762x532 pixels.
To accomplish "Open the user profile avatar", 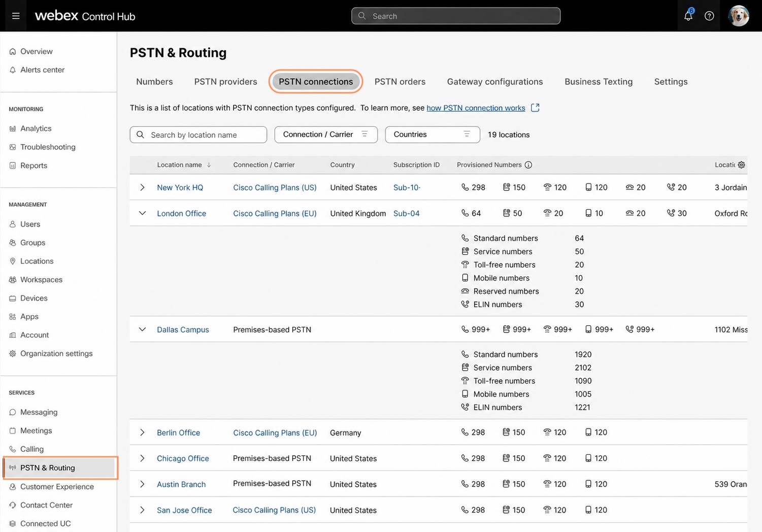I will click(x=739, y=16).
